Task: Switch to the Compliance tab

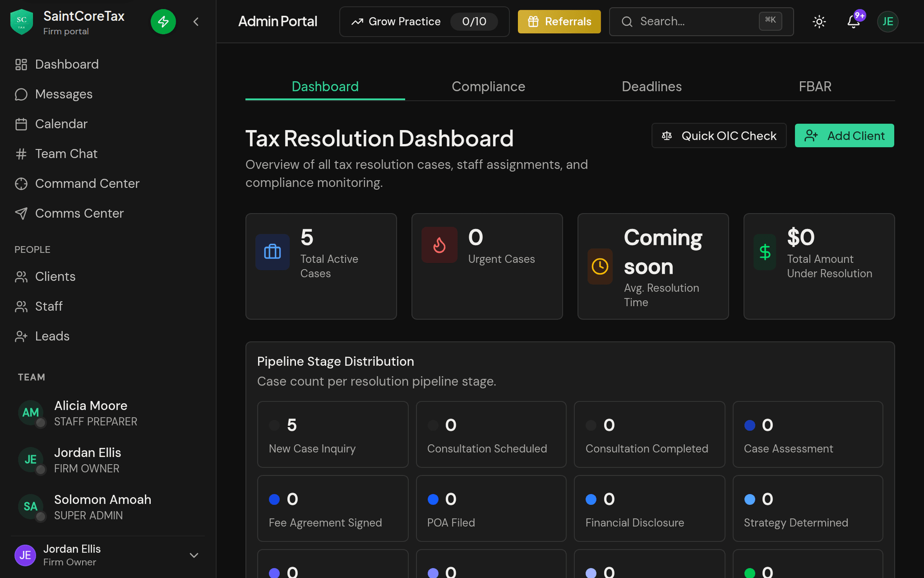Action: [x=488, y=87]
